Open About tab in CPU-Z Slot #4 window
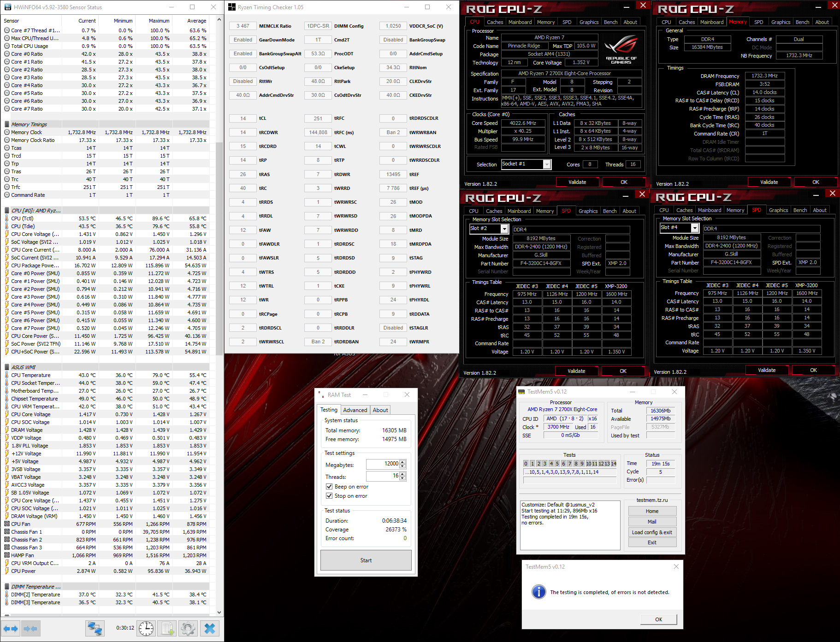The image size is (840, 642). click(x=819, y=210)
